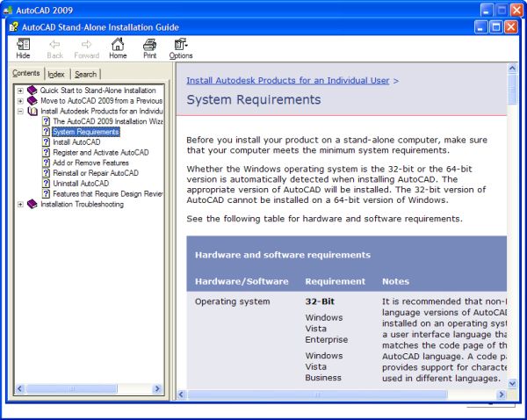The width and height of the screenshot is (527, 420).
Task: Click topic pane scroll down arrow
Action: pyautogui.click(x=512, y=383)
